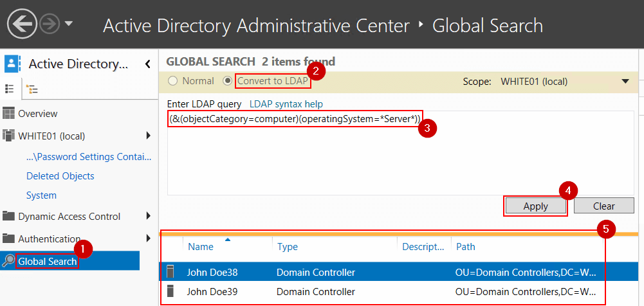Click the path cell of John Doe38
This screenshot has width=644, height=306.
(x=526, y=273)
